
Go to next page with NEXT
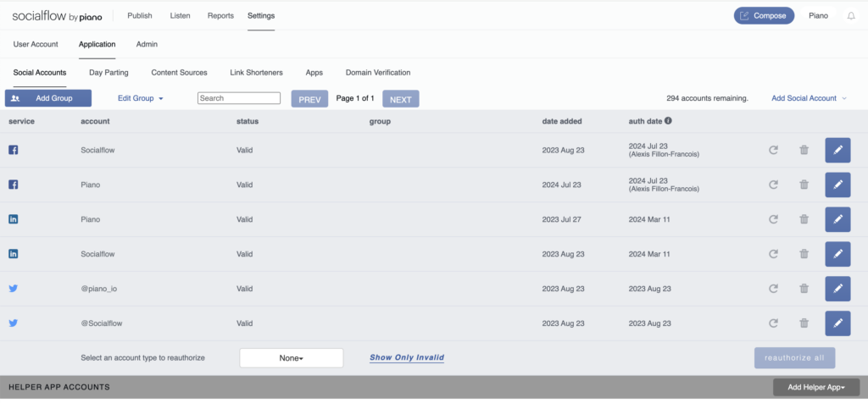(401, 99)
